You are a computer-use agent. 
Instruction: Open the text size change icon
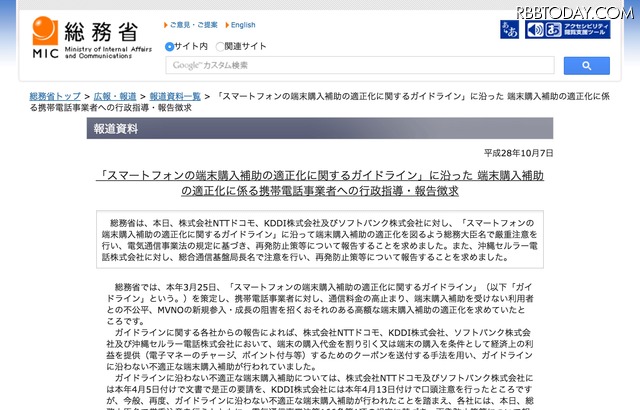509,30
